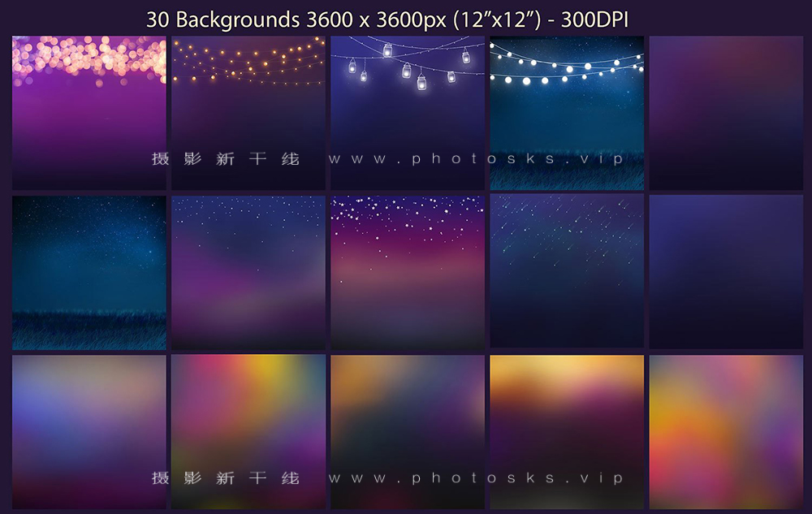Select the blurred magenta and yellow background thumbnail

tap(248, 432)
